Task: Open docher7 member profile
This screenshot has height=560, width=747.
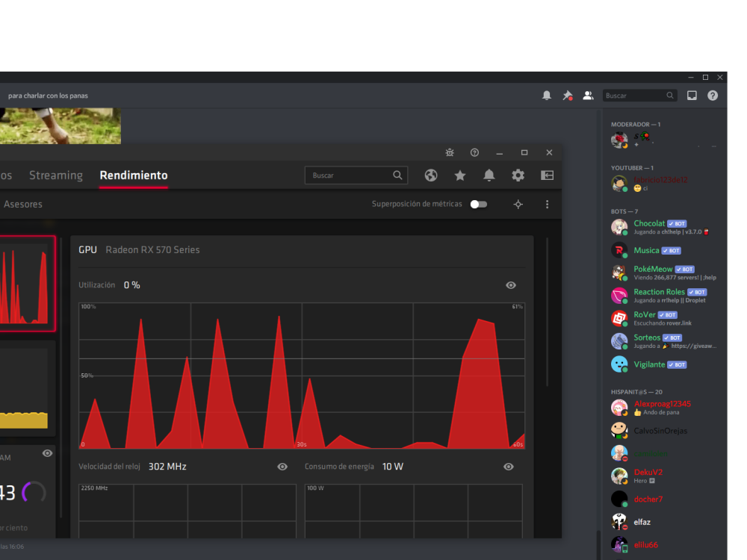Action: tap(662, 499)
